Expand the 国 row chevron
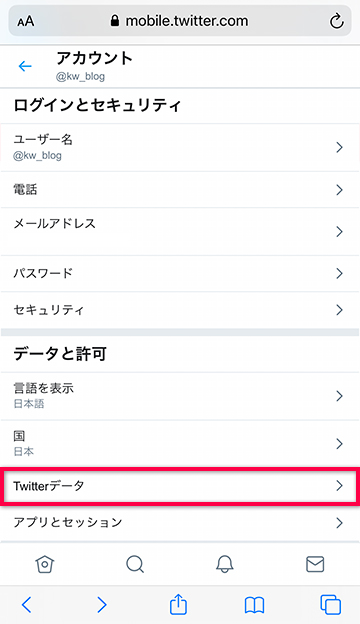 (339, 443)
